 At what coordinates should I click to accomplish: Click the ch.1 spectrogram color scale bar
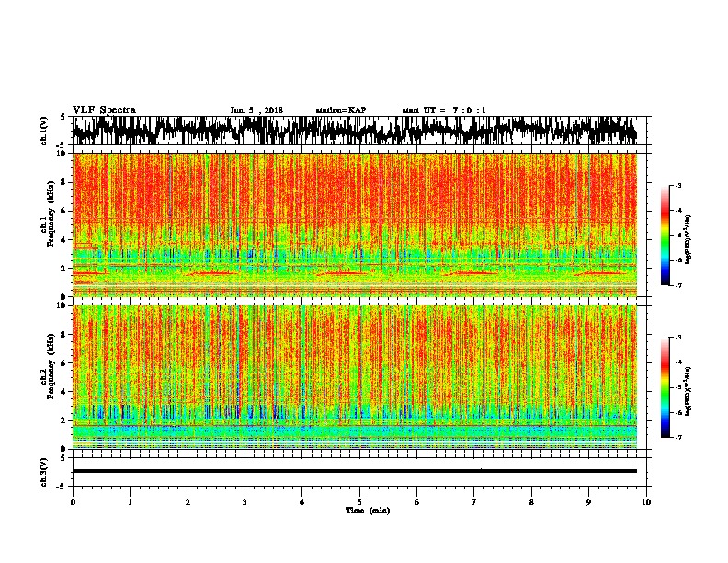[665, 236]
